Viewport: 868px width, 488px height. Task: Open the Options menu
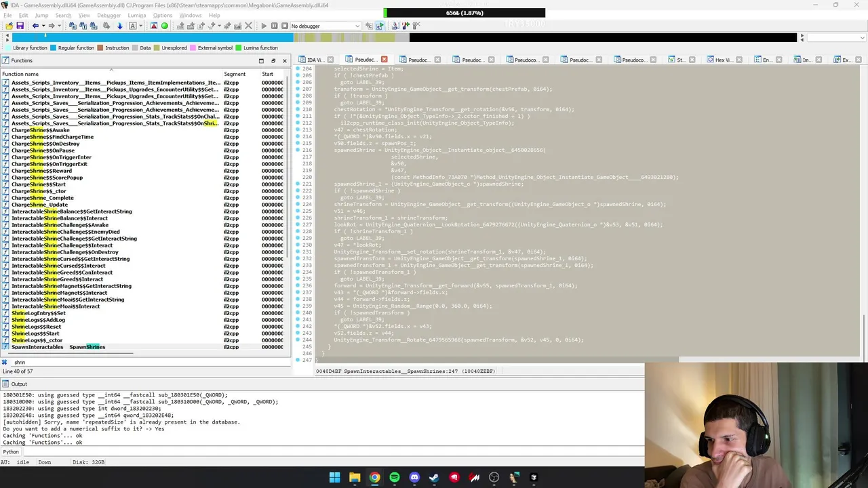click(163, 15)
